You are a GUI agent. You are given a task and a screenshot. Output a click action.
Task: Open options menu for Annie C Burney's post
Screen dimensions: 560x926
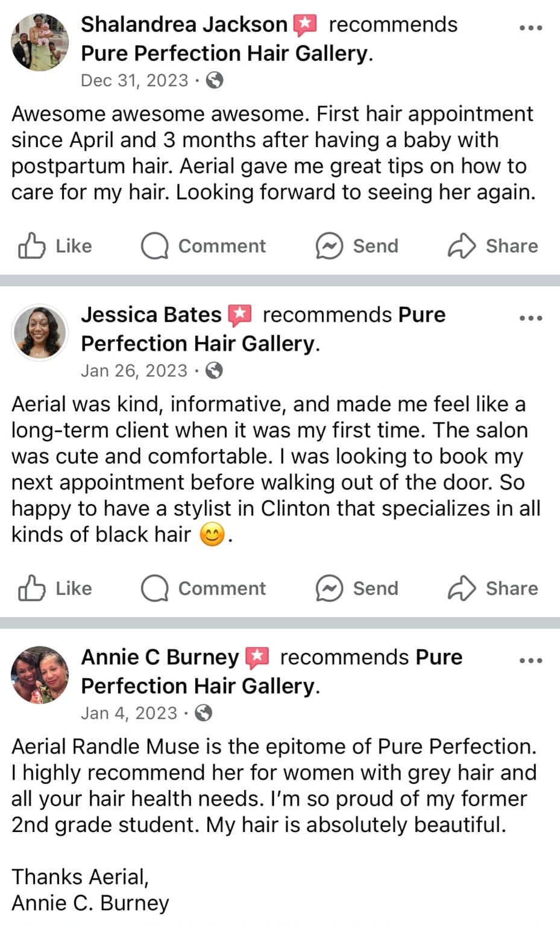click(530, 661)
